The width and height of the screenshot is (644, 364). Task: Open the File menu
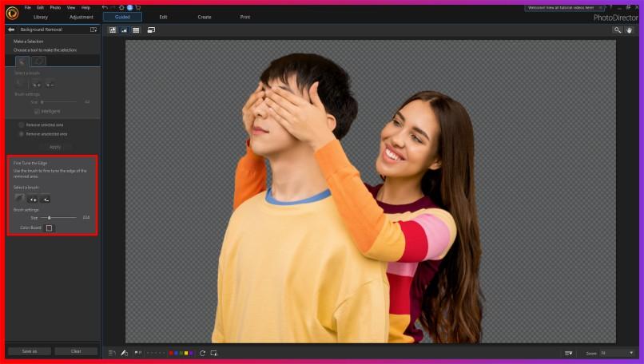pyautogui.click(x=28, y=7)
